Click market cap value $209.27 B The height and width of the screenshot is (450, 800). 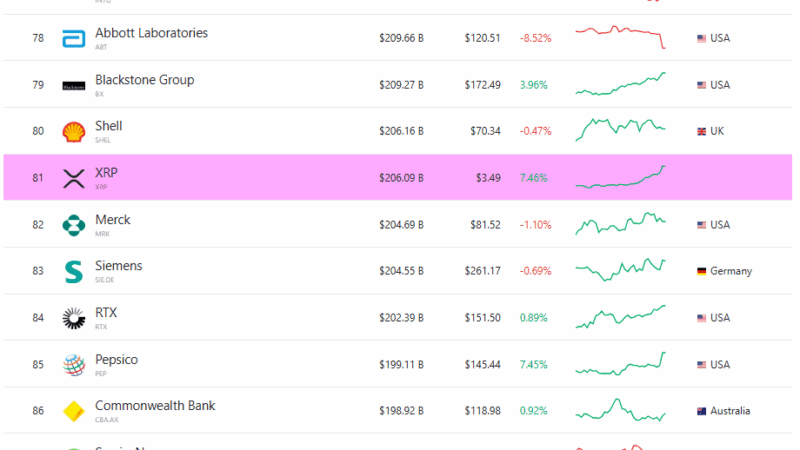[401, 85]
